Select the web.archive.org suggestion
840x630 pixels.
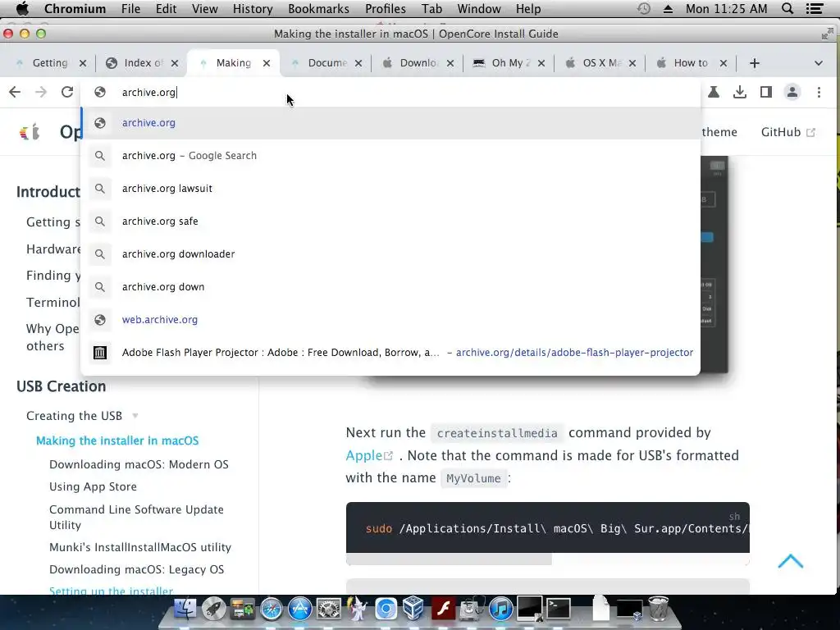(390, 320)
